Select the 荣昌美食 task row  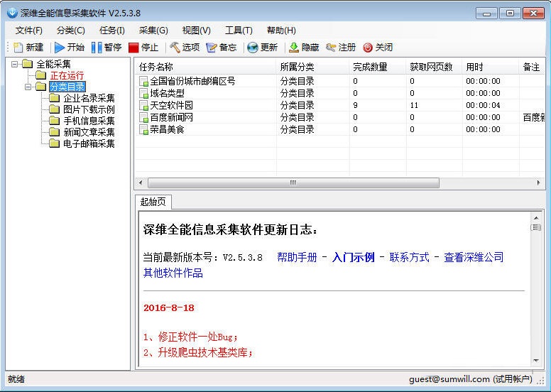coord(339,129)
